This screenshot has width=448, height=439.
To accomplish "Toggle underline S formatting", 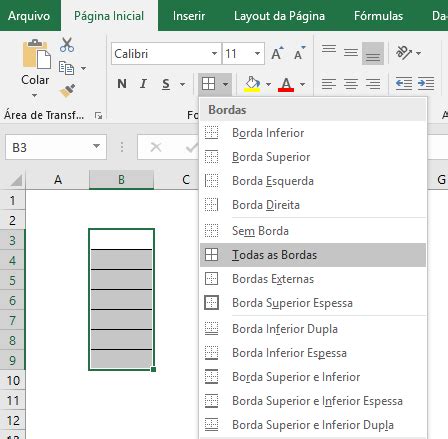I will point(166,84).
